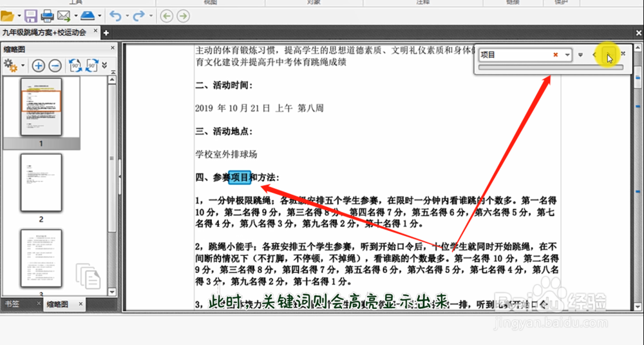The height and width of the screenshot is (345, 644).
Task: Click the date text 2019 年 10 月 21 日
Action: [x=232, y=108]
